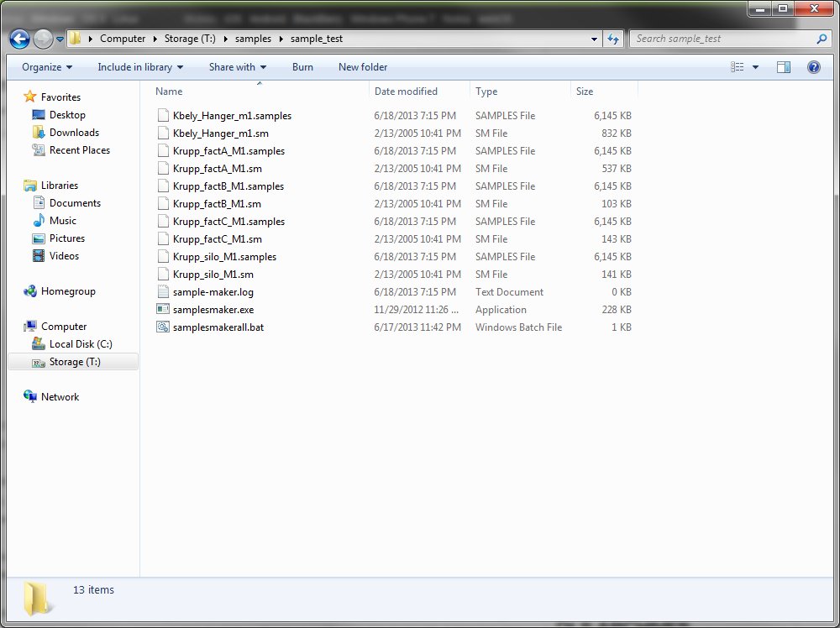Select Krupp_silo_M1.samples file

coord(224,257)
